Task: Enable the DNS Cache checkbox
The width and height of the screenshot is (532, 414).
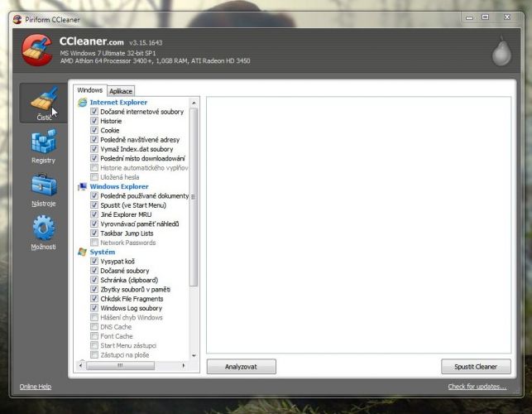Action: click(x=94, y=327)
